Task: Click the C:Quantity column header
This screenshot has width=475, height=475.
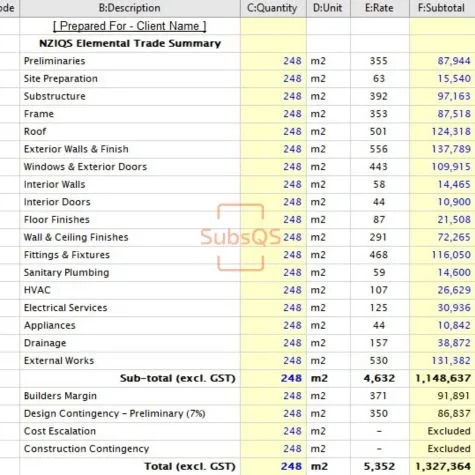Action: pos(273,8)
